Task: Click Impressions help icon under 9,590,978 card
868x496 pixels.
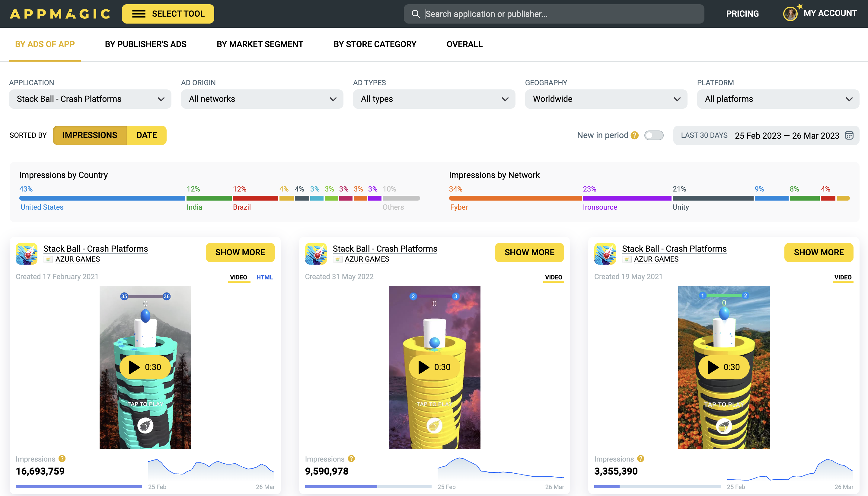Action: [351, 459]
